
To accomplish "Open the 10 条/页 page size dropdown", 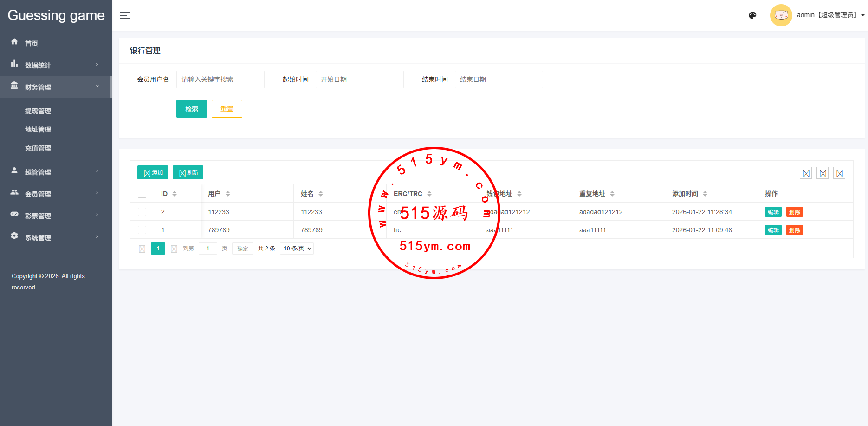I will 297,249.
